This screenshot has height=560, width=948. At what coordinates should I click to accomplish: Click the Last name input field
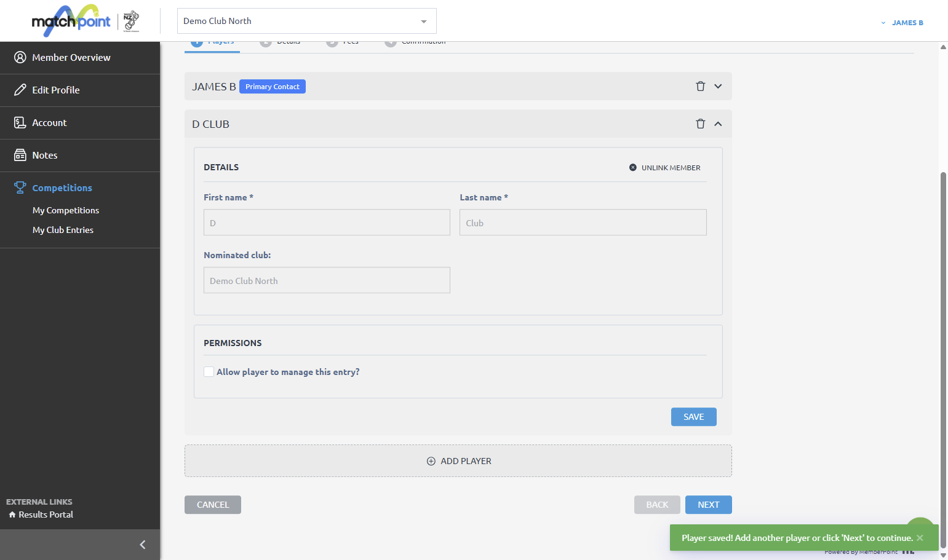coord(583,223)
